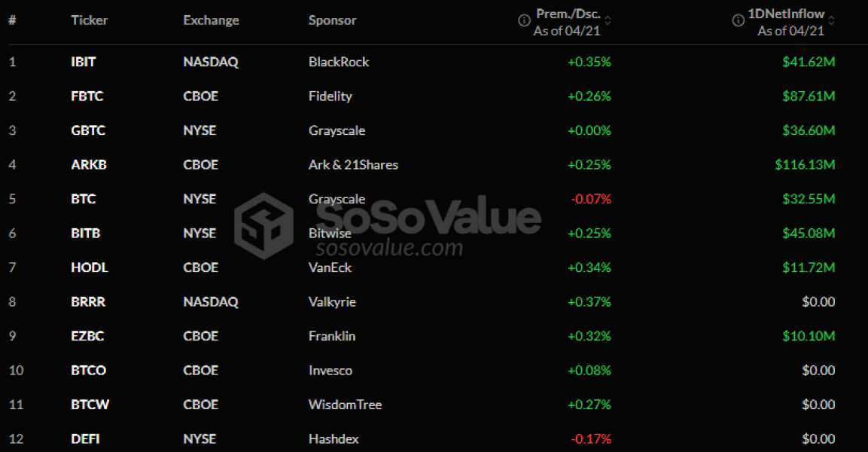Sort by 1DNetInflow using the sort arrows
868x452 pixels.
pyautogui.click(x=832, y=20)
